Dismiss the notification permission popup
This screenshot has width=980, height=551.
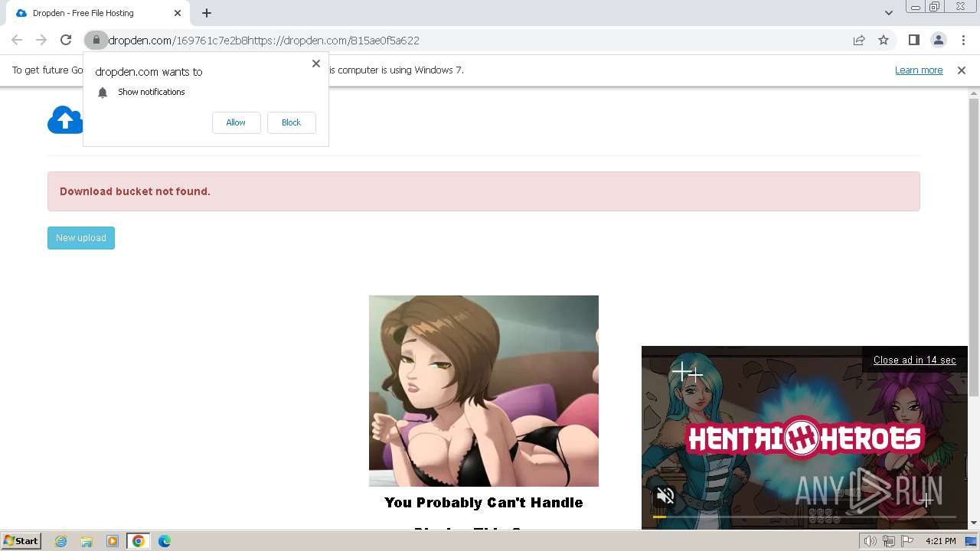(316, 64)
